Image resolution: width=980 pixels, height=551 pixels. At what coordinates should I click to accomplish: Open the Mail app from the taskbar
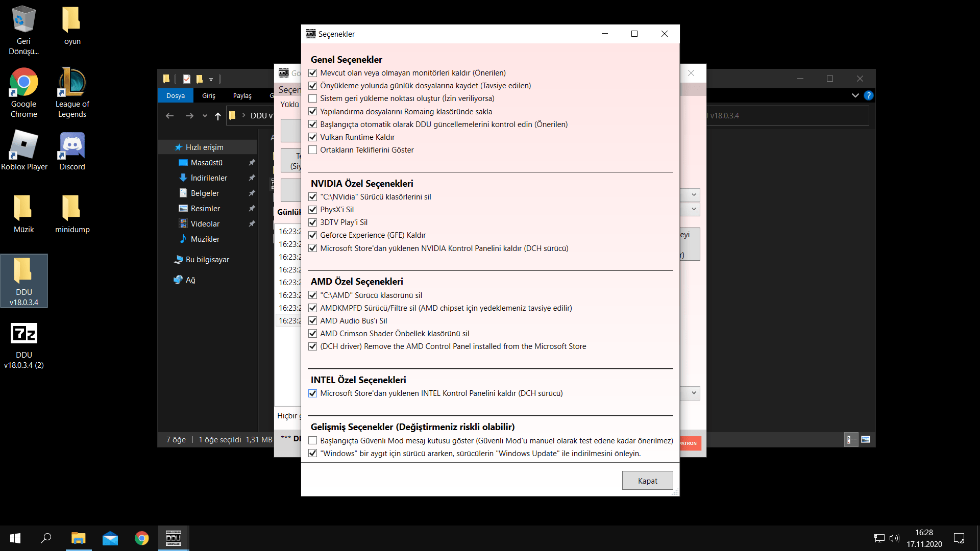[110, 538]
